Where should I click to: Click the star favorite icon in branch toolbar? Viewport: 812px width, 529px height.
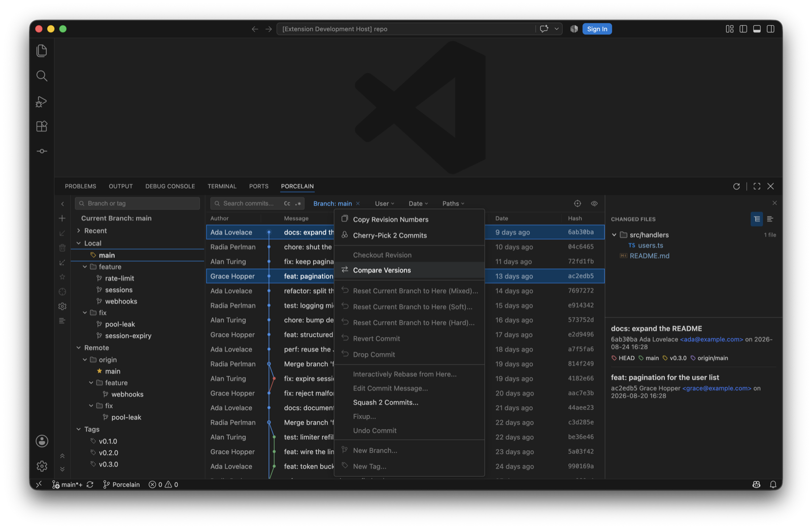62,277
